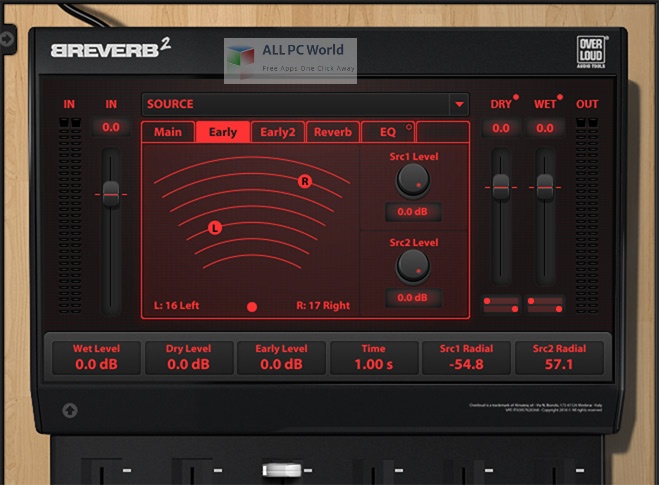
Task: Toggle the DRY mute dot
Action: [x=516, y=97]
